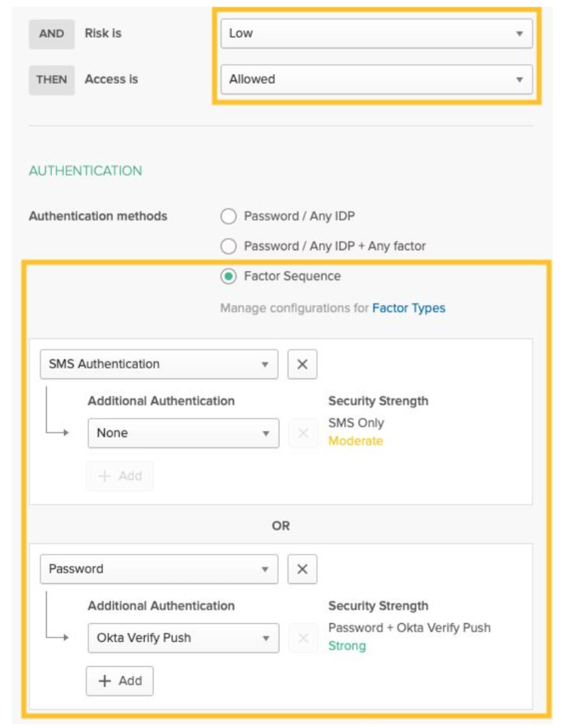Choose Password / Any IDP + Any factor
The width and height of the screenshot is (562, 728).
point(228,246)
